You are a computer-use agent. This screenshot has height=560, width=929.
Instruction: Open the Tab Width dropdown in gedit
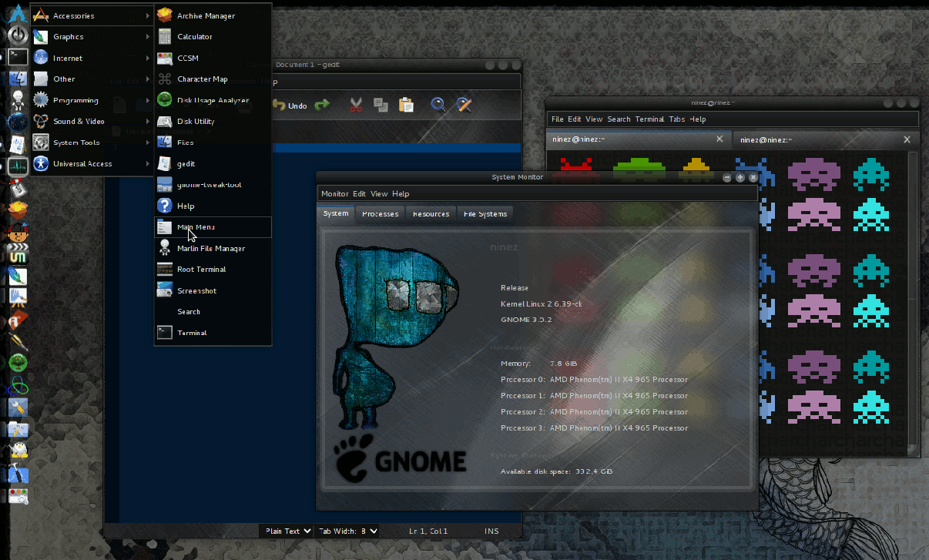[347, 531]
